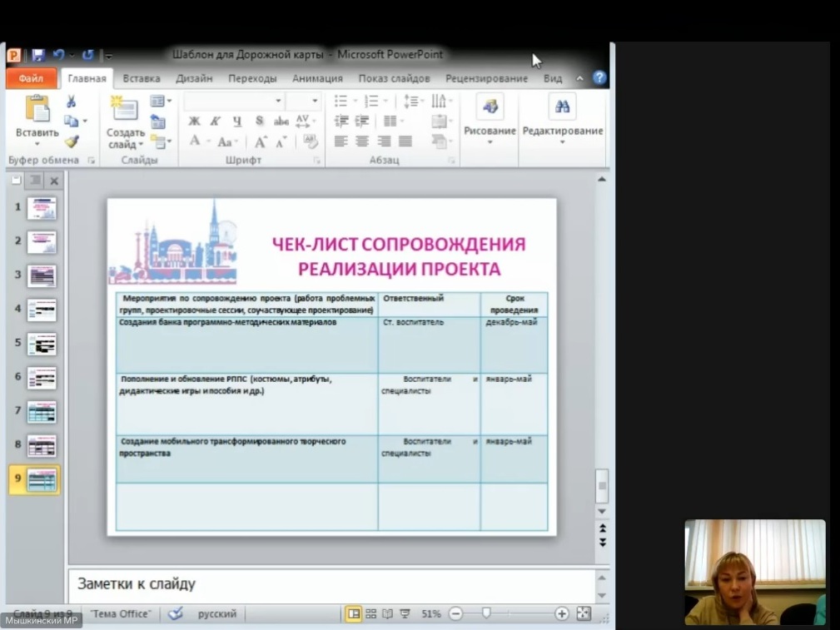This screenshot has width=840, height=630.
Task: Switch to Slide Sorter view
Action: (x=370, y=613)
